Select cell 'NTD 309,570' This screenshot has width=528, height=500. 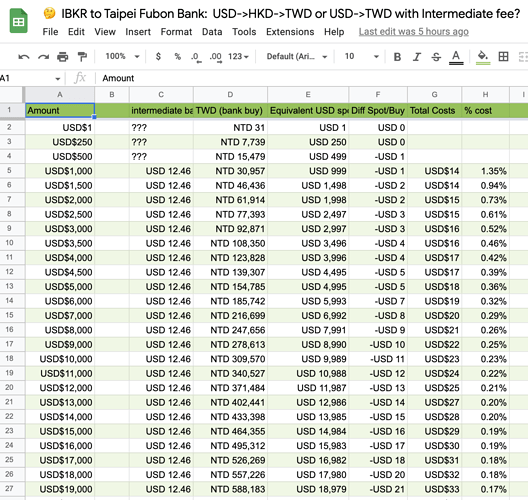[x=230, y=359]
